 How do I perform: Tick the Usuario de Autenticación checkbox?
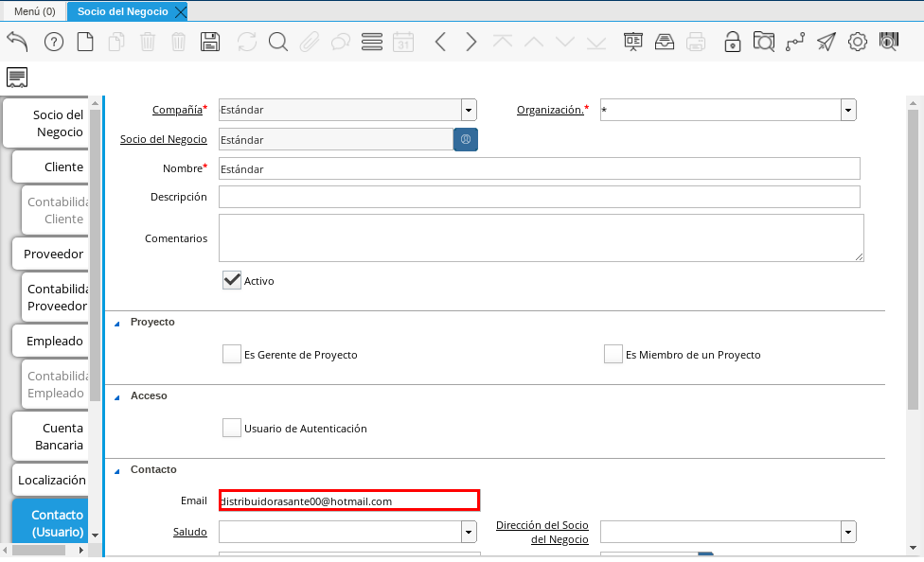tap(232, 428)
